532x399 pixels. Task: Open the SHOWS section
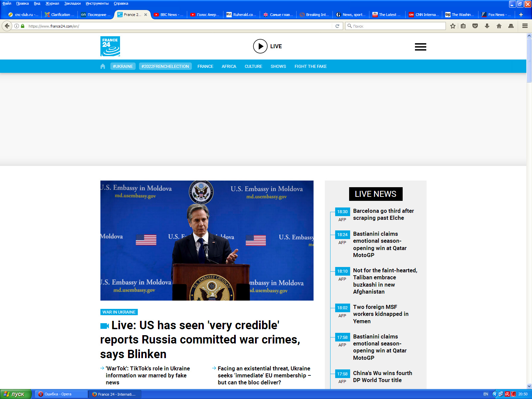[278, 66]
